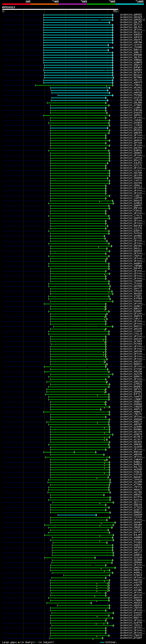Click the white AV533313 query sequence bar
The image size is (146, 644).
[x=60, y=9]
